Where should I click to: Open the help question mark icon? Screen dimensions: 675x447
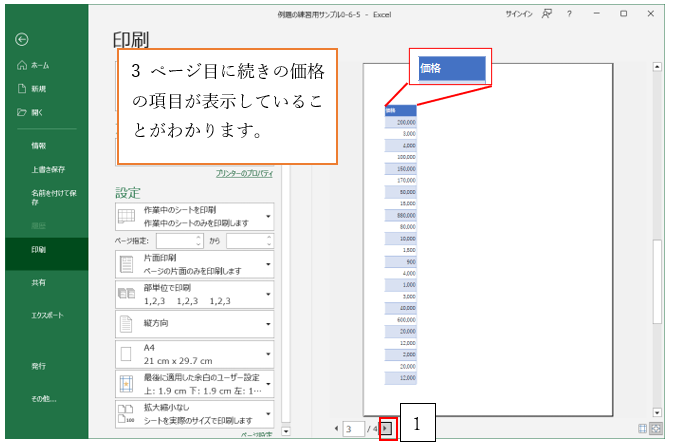pos(569,14)
